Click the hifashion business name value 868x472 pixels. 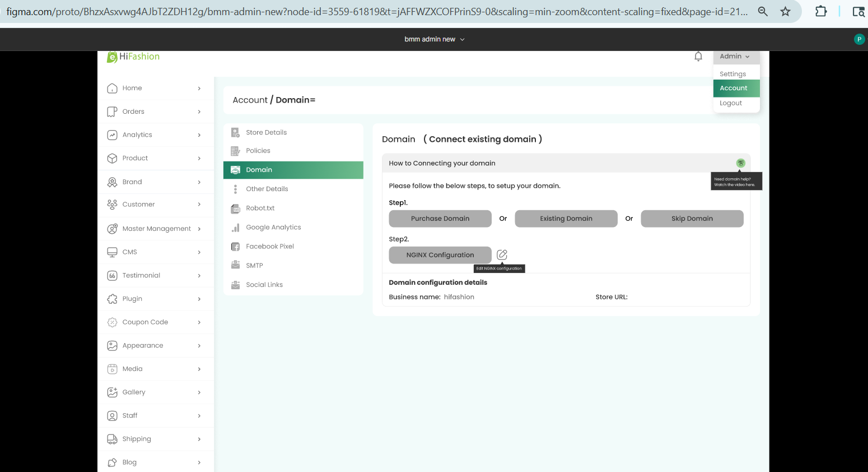[459, 297]
